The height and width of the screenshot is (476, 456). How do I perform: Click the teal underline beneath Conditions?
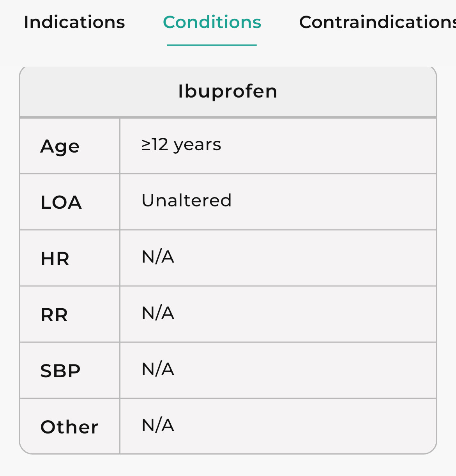click(212, 45)
